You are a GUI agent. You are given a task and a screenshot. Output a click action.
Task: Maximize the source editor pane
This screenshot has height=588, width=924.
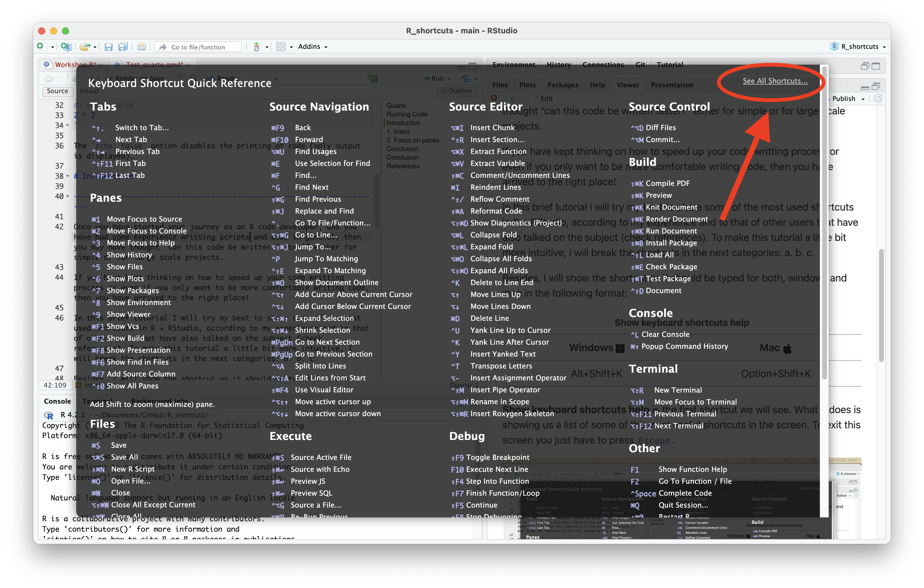coord(473,66)
